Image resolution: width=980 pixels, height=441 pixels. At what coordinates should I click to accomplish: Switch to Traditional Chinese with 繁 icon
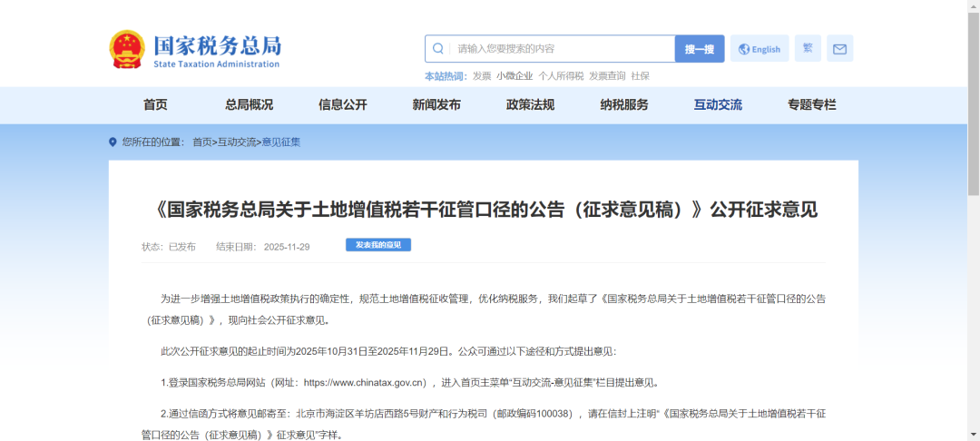click(x=808, y=48)
